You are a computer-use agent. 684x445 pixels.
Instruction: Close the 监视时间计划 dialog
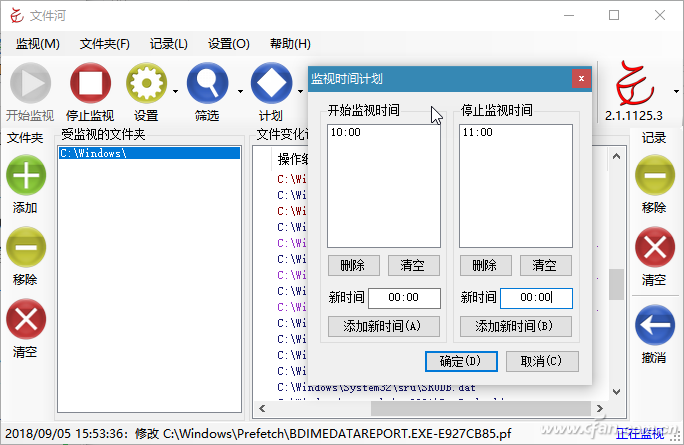(x=581, y=79)
